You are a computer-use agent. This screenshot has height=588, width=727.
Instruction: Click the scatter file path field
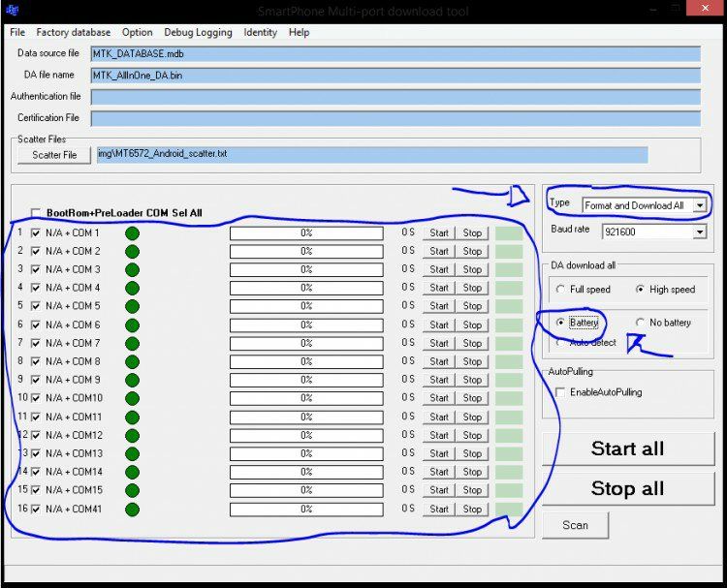(372, 154)
